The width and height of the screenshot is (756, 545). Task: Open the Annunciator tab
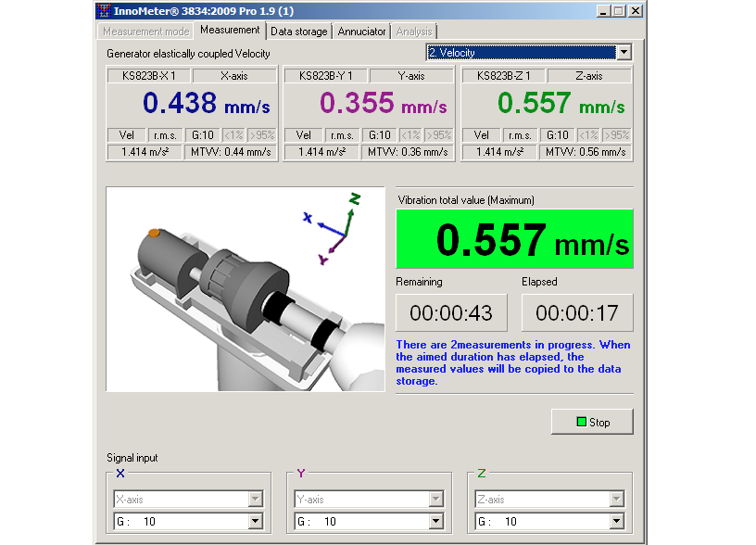click(x=361, y=31)
